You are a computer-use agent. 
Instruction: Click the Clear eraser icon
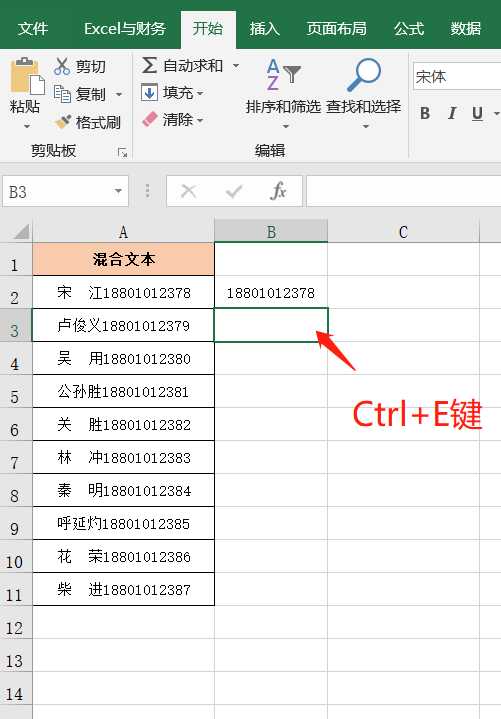(x=149, y=120)
